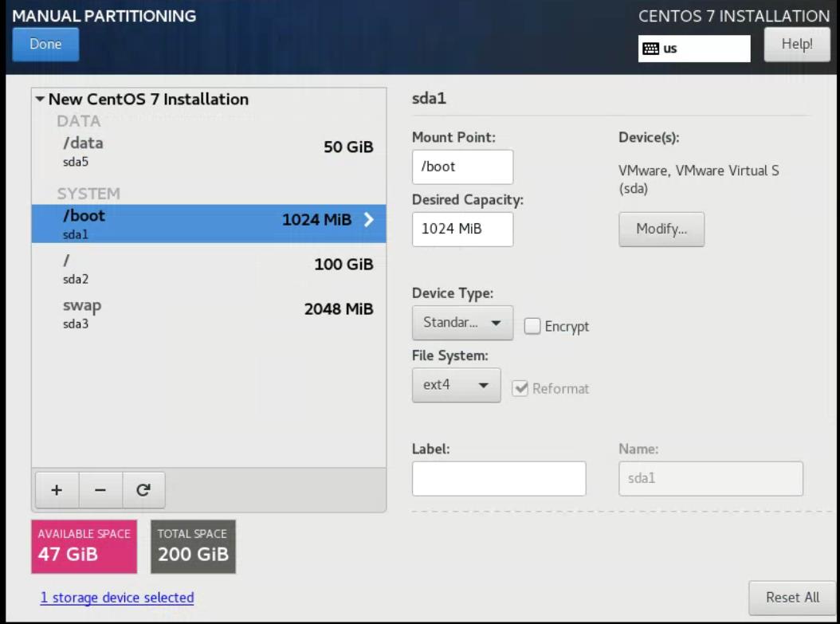The image size is (840, 624).
Task: Select the / sda2 root partition
Action: (209, 269)
